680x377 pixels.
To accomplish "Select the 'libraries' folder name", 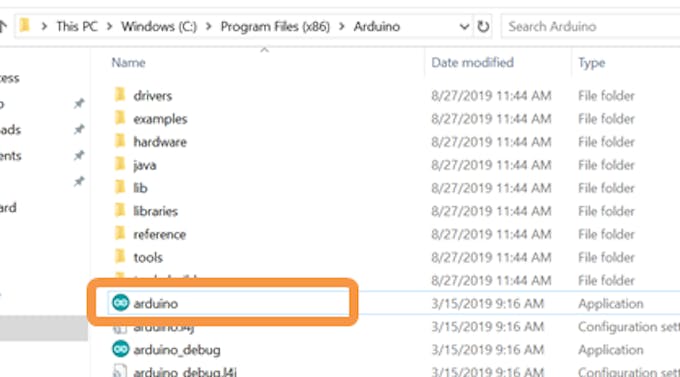I will [x=155, y=211].
